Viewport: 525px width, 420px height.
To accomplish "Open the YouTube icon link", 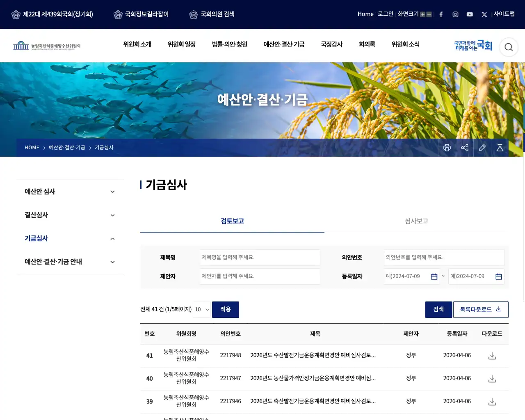I will pyautogui.click(x=470, y=14).
